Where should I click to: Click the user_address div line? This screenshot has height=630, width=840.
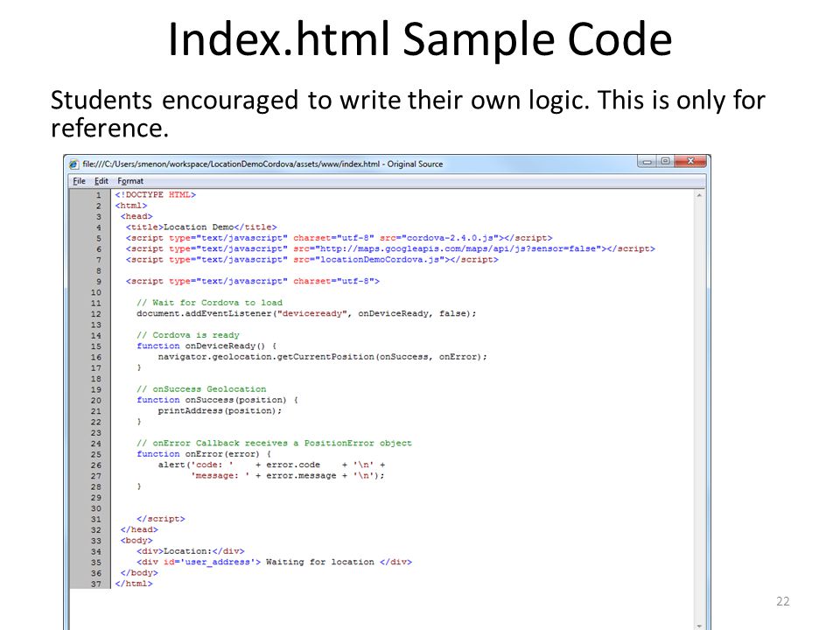274,562
